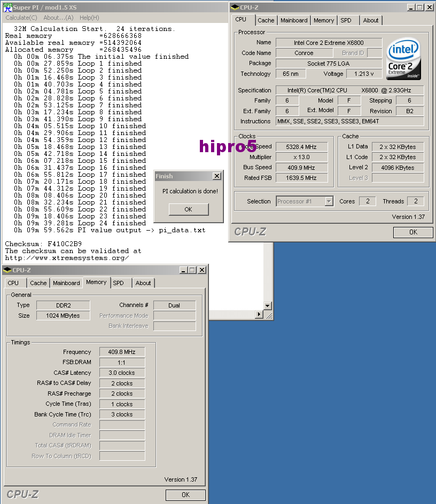Click the Channels # value Dual
The width and height of the screenshot is (436, 504).
click(174, 305)
